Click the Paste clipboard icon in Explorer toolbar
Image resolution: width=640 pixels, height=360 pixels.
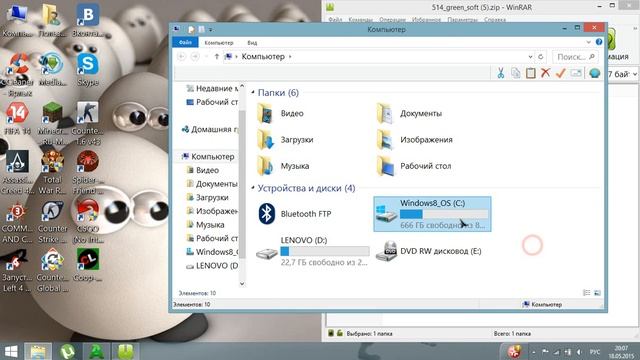(x=531, y=73)
